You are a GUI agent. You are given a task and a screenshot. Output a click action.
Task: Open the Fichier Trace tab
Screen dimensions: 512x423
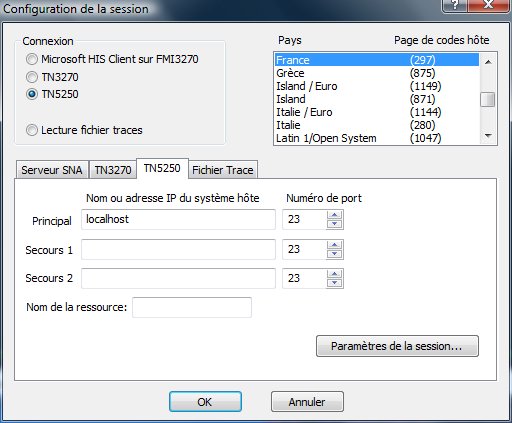tap(223, 170)
